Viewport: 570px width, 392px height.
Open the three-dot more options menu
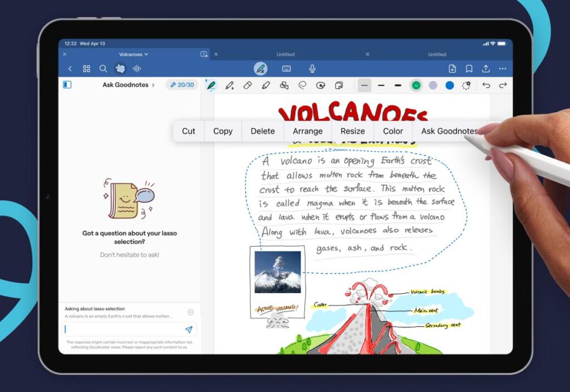(x=503, y=68)
